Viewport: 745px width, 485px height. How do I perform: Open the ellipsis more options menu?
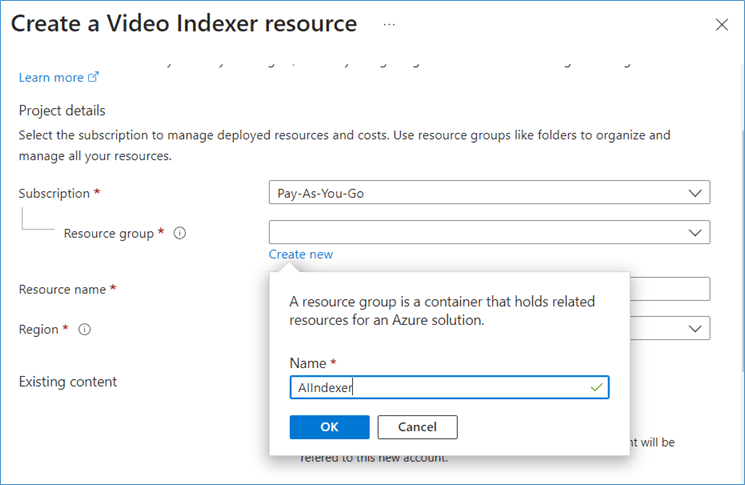point(389,25)
